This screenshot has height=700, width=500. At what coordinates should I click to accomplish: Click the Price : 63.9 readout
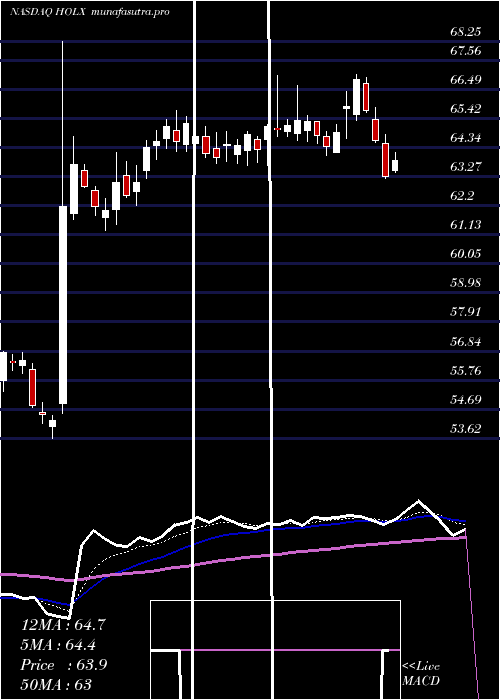click(63, 665)
